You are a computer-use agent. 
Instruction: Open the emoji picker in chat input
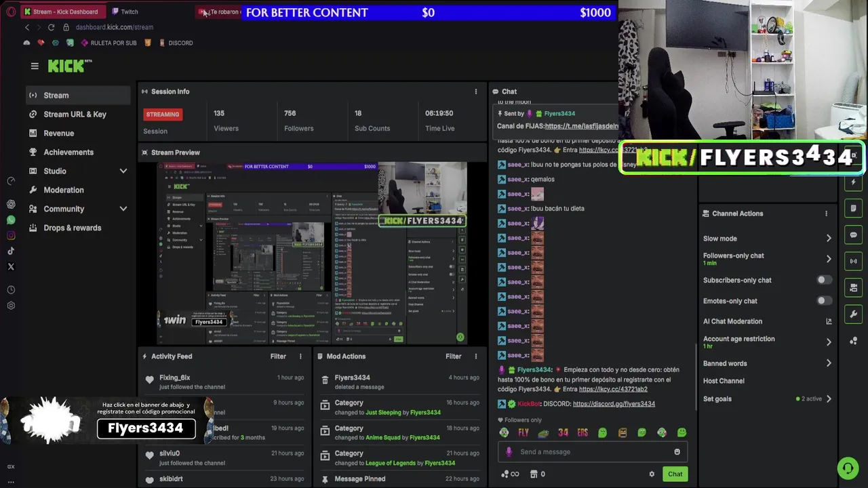tap(677, 452)
